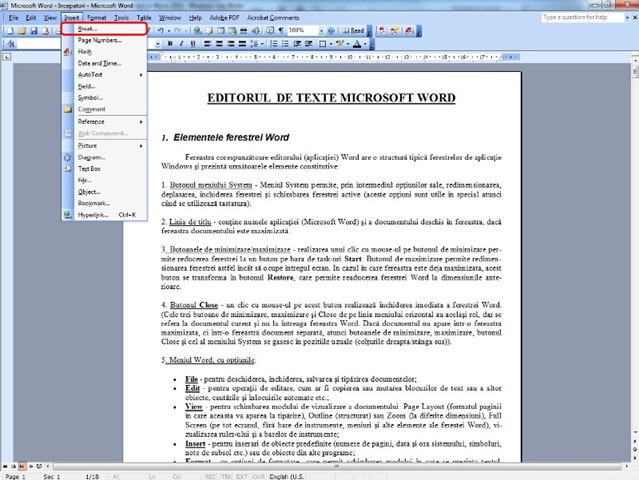639x480 pixels.
Task: Choose Text Box from Insert menu
Action: click(105, 169)
